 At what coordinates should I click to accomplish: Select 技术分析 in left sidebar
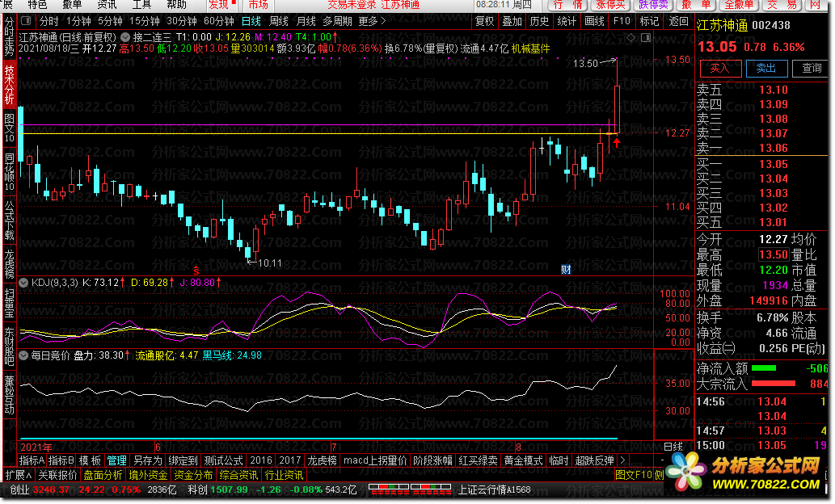[9, 84]
